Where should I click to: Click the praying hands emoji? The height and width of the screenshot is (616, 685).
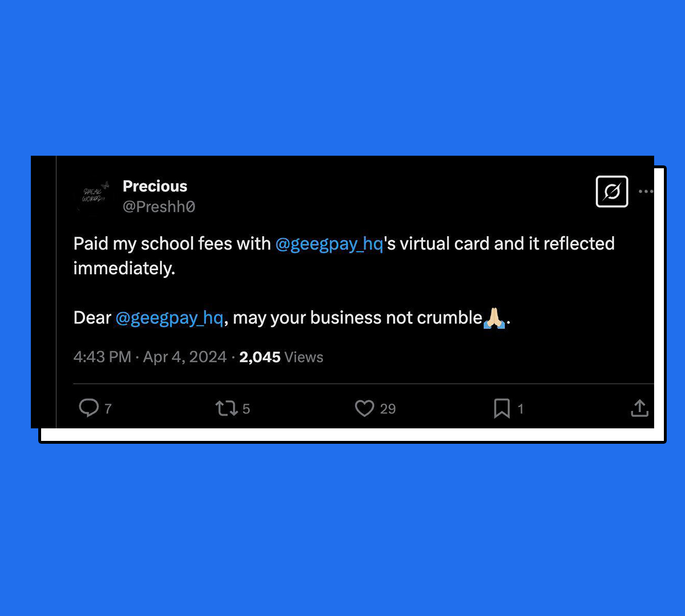pyautogui.click(x=494, y=318)
